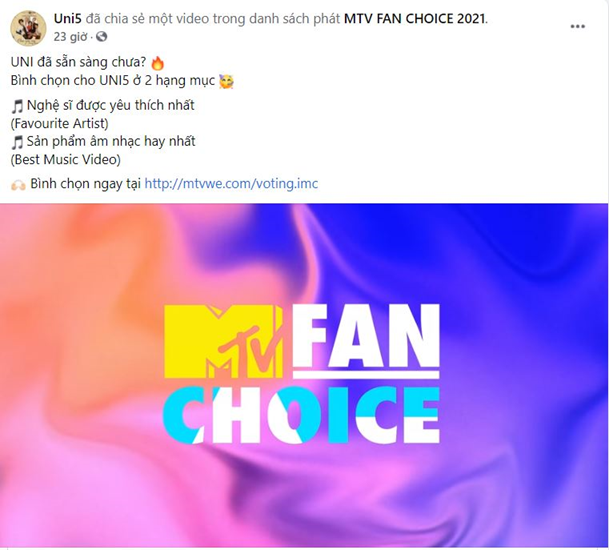This screenshot has width=609, height=550.
Task: Visit the mtvwe.com/voting.imc link
Action: (231, 183)
